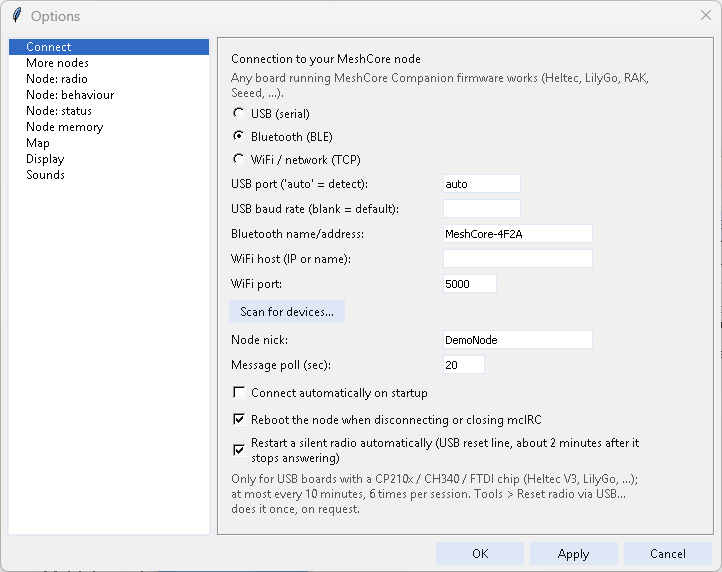722x572 pixels.
Task: Click the USB port field containing auto
Action: [482, 184]
